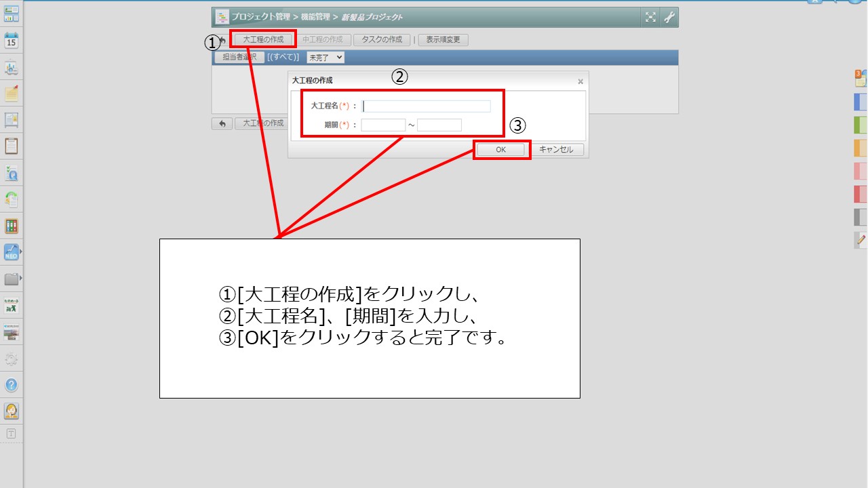
Task: Click the 期間 start date field
Action: (x=383, y=125)
